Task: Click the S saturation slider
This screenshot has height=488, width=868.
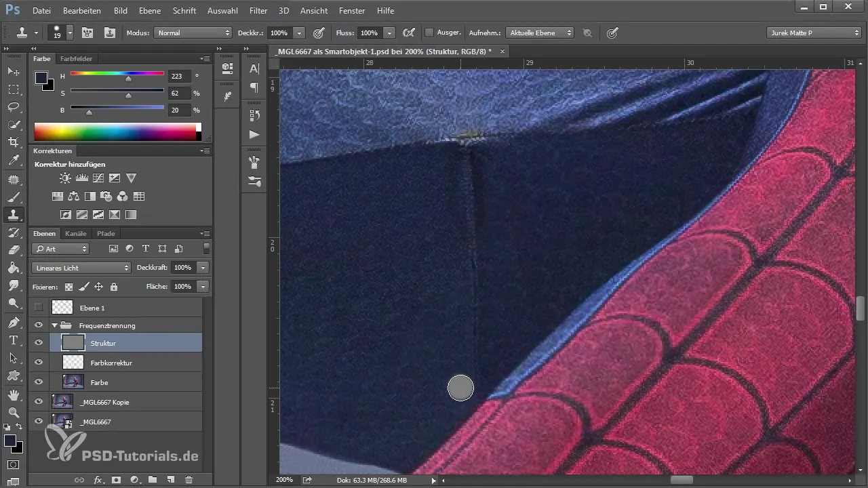Action: coord(117,90)
